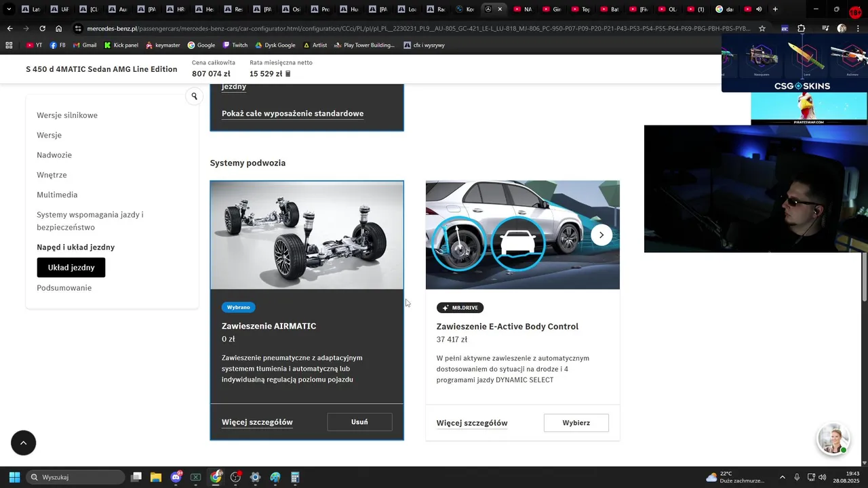Image resolution: width=868 pixels, height=488 pixels.
Task: Remove AIRMATIC with Usuń button
Action: (359, 422)
